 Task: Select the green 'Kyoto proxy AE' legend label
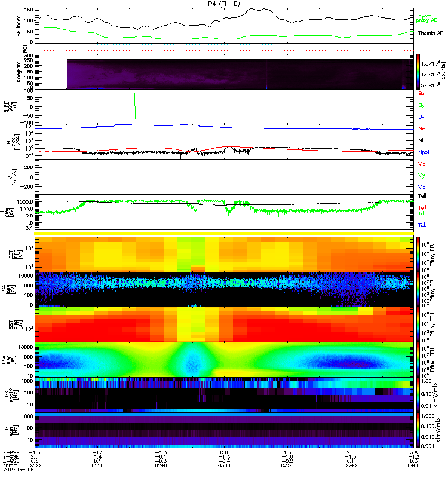pyautogui.click(x=426, y=18)
